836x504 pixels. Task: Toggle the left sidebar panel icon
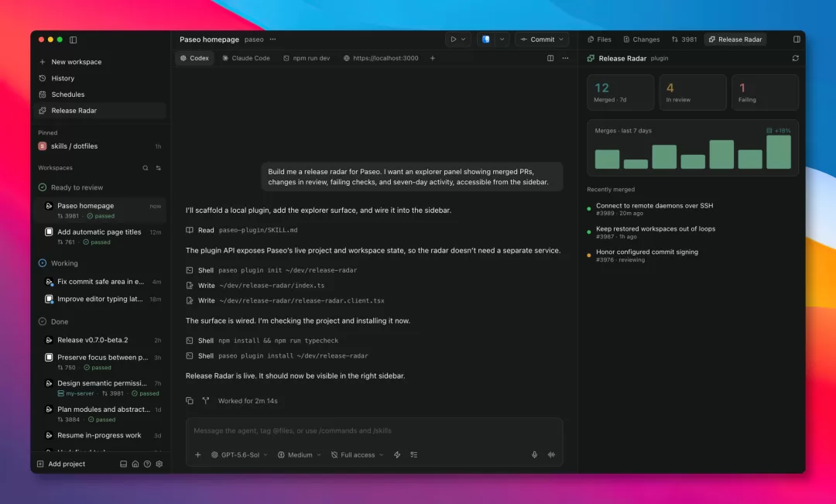(74, 39)
